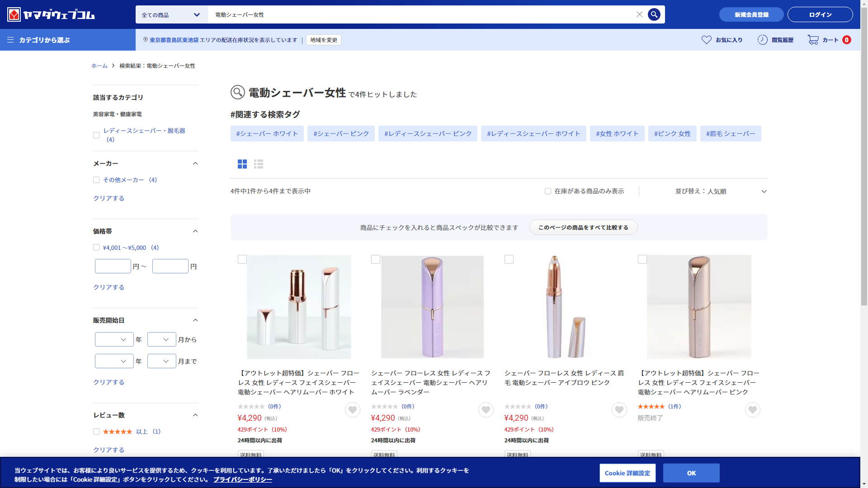
Task: Collapse the 販売開始日 filter section
Action: click(195, 320)
